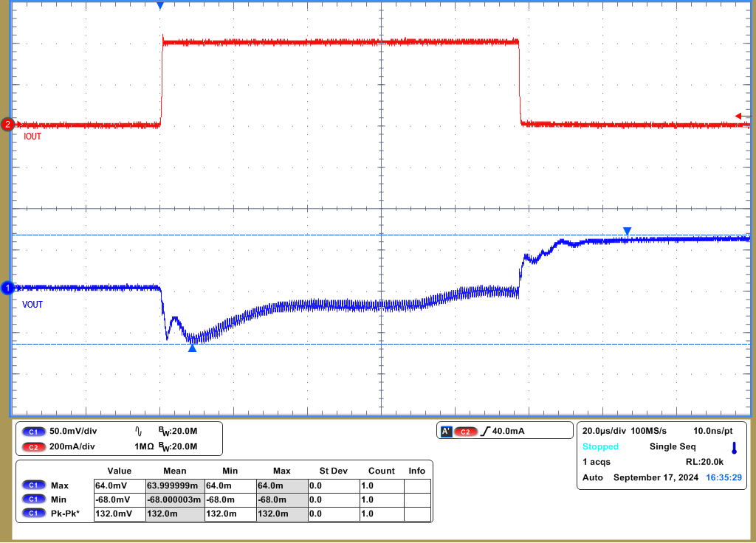This screenshot has width=756, height=543.
Task: Click the rising edge trigger slope icon
Action: [487, 431]
